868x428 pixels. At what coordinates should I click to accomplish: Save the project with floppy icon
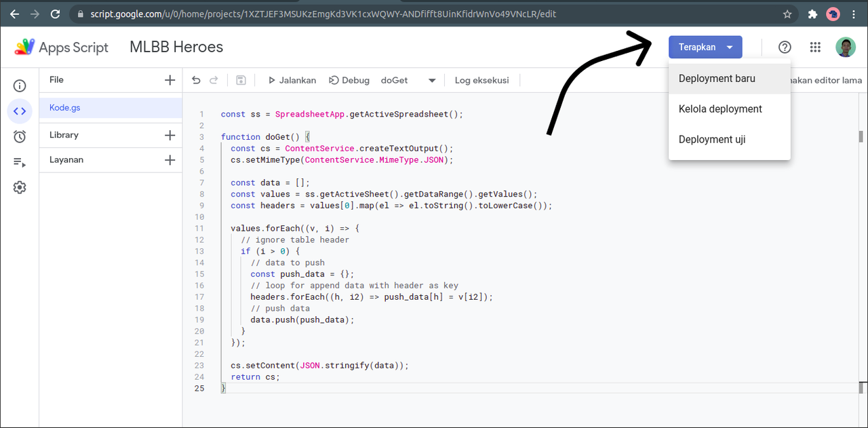[241, 80]
